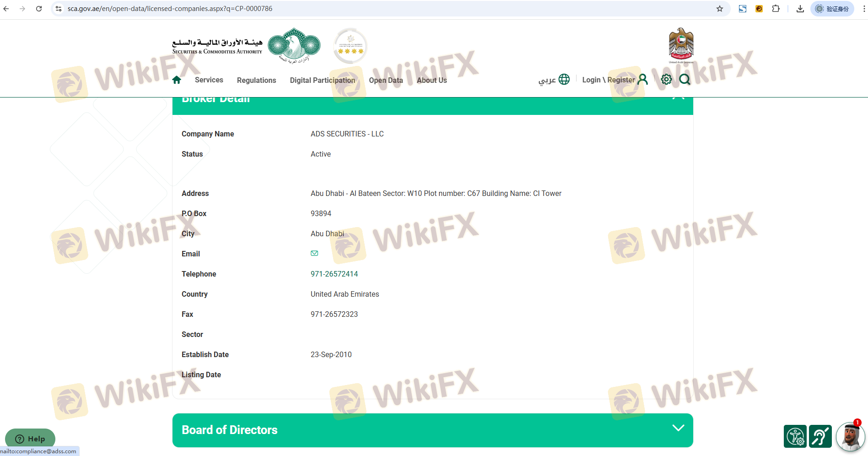Select establish date 23-Sep-2010

tap(331, 354)
